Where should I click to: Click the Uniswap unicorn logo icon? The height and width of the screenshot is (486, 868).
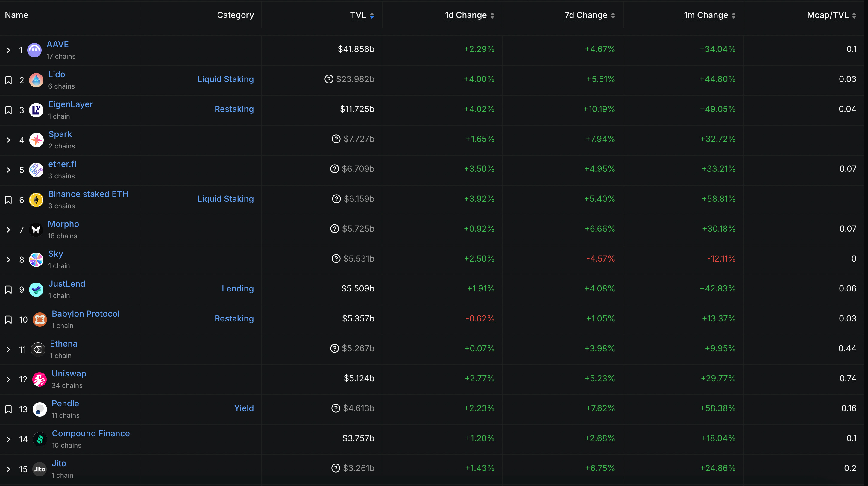[40, 379]
